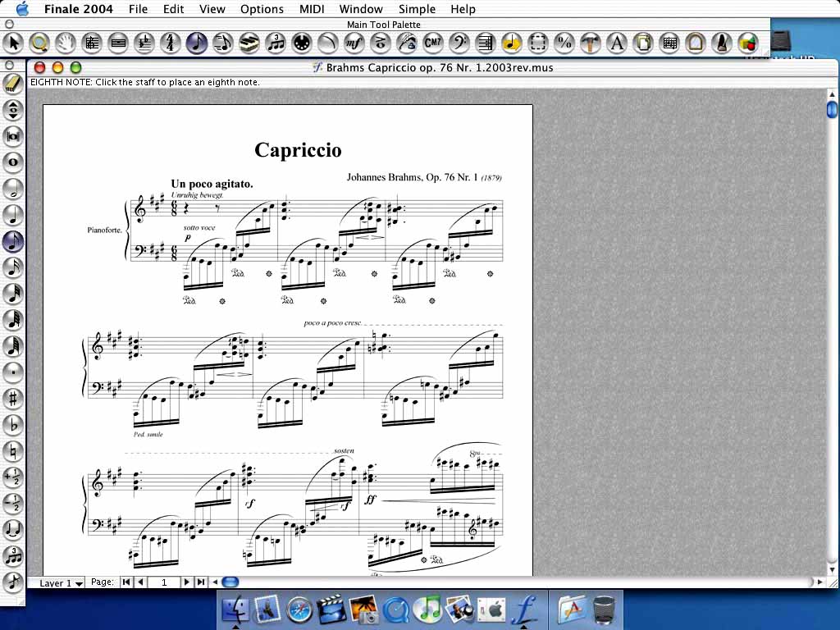Select the Smart Shape slur tool
The image size is (840, 630).
coord(328,43)
